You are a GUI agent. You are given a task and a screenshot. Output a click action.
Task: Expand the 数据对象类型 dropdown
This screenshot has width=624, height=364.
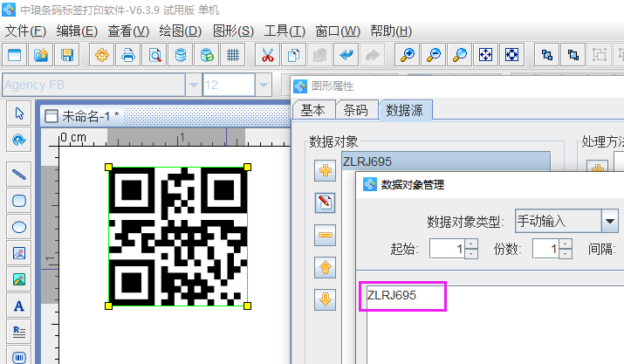pos(610,221)
